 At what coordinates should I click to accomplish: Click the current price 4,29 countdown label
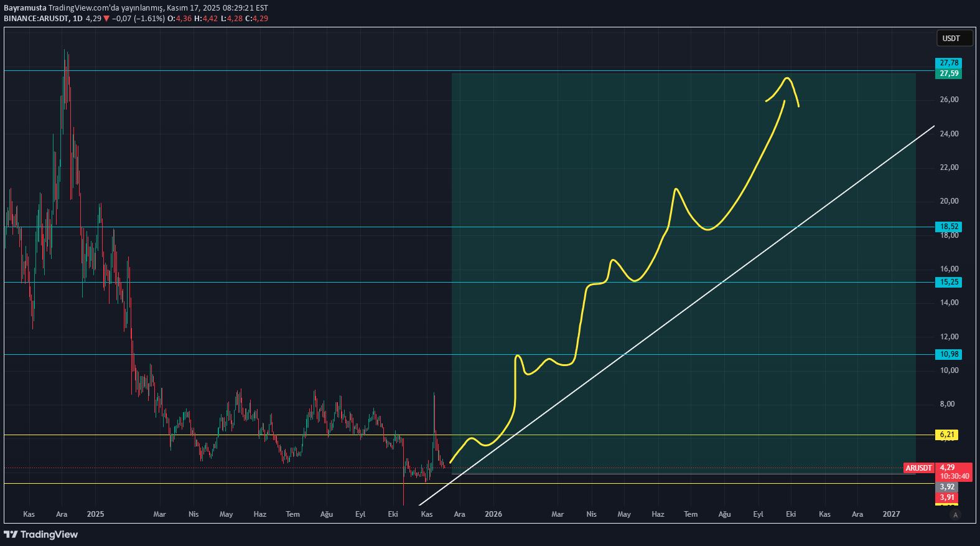(x=954, y=472)
